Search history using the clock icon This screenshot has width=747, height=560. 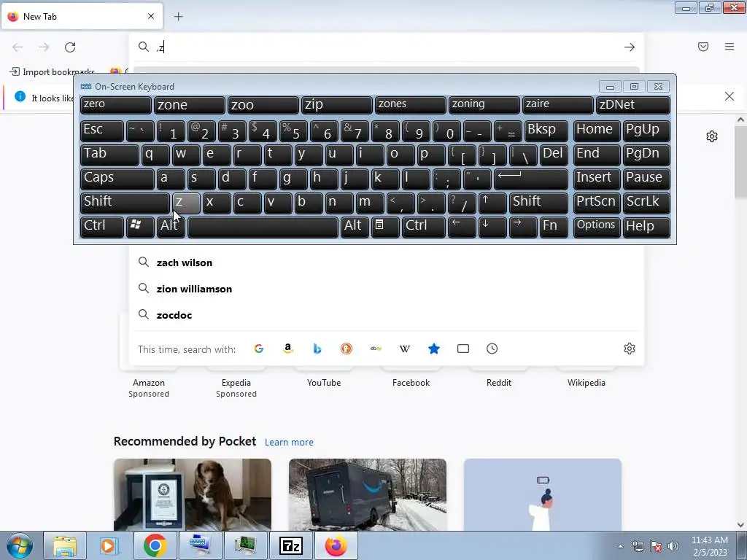click(x=492, y=349)
